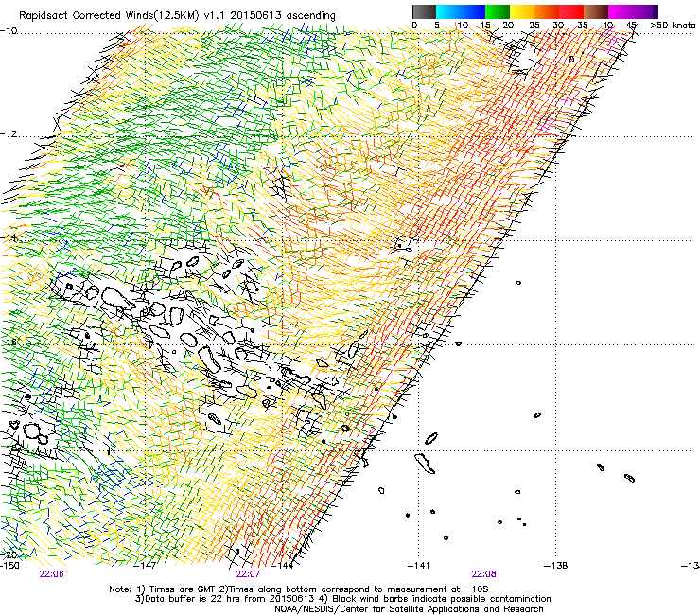Click the legend scale number '45'
This screenshot has height=615, width=700.
(x=631, y=26)
